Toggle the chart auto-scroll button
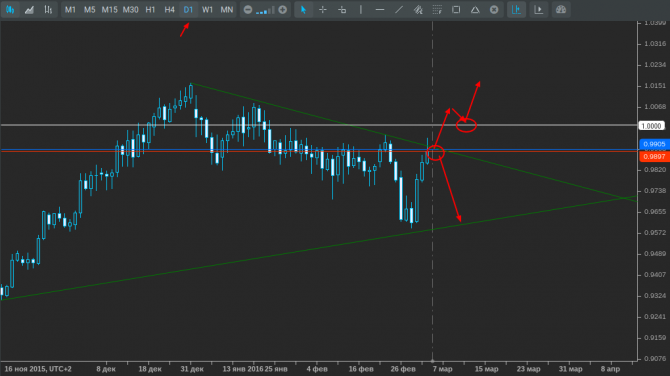This screenshot has height=376, width=670. click(x=538, y=9)
